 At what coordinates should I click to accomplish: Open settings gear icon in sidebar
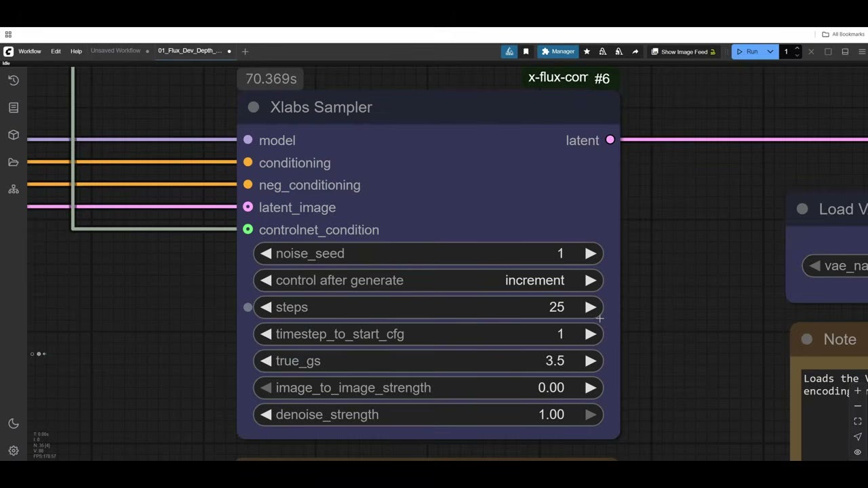coord(14,451)
